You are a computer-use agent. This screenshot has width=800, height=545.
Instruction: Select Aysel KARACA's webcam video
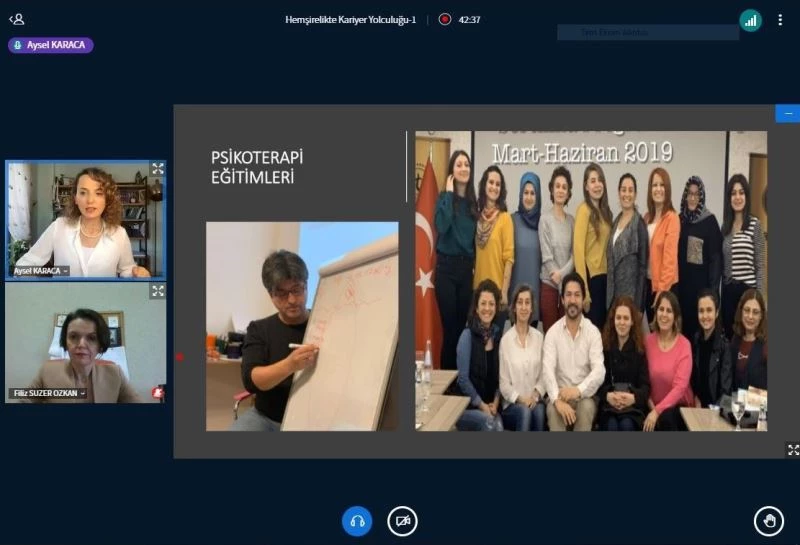pos(85,220)
